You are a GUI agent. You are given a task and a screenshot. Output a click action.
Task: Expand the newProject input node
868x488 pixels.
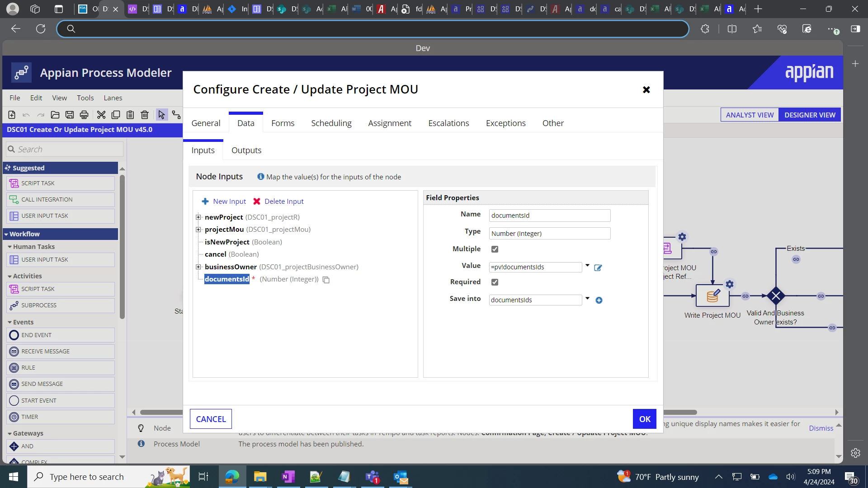(198, 217)
